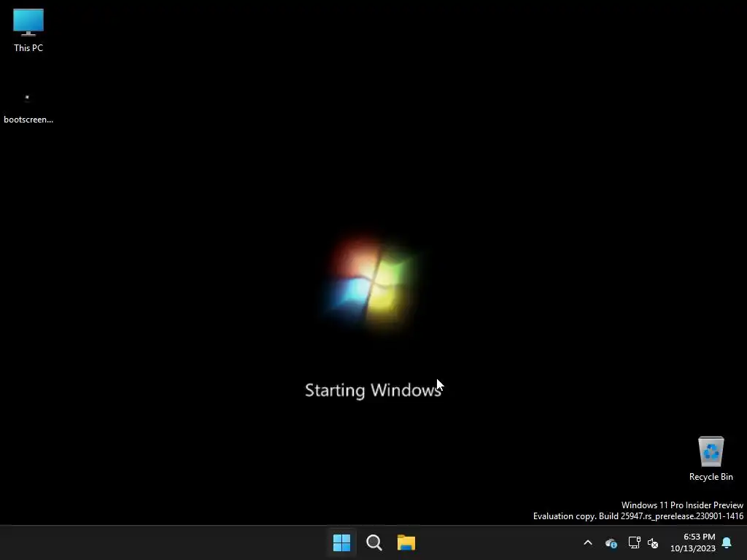747x560 pixels.
Task: Open the Windows Start menu
Action: [x=341, y=542]
